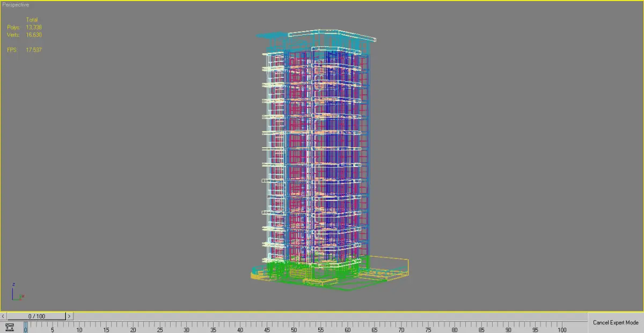The height and width of the screenshot is (333, 644).
Task: Click the XYZ axis tripod gizmo
Action: (x=17, y=292)
